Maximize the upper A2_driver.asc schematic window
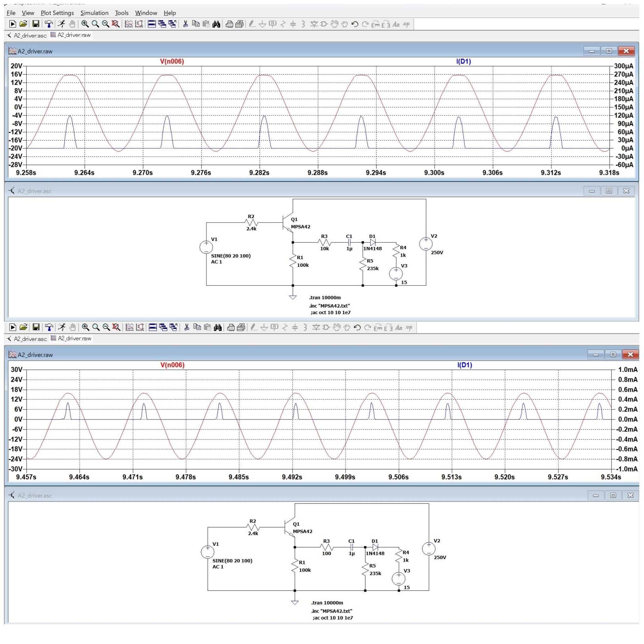644x644 pixels. (x=609, y=191)
